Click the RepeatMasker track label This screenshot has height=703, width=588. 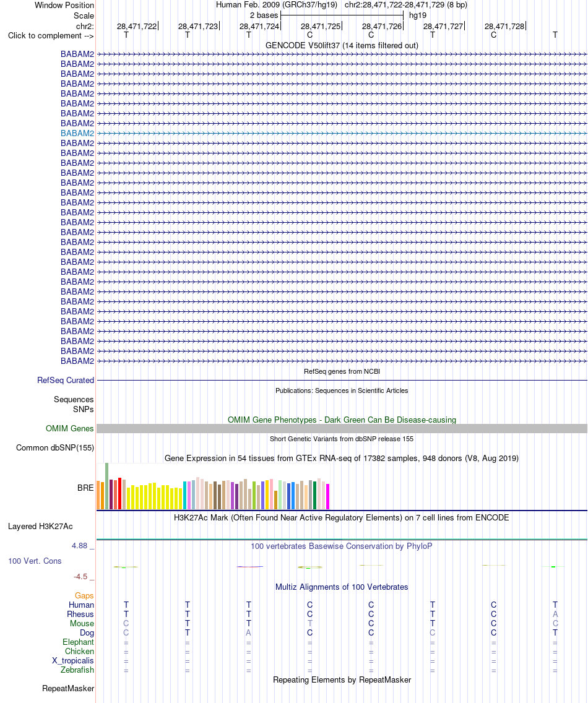[68, 689]
